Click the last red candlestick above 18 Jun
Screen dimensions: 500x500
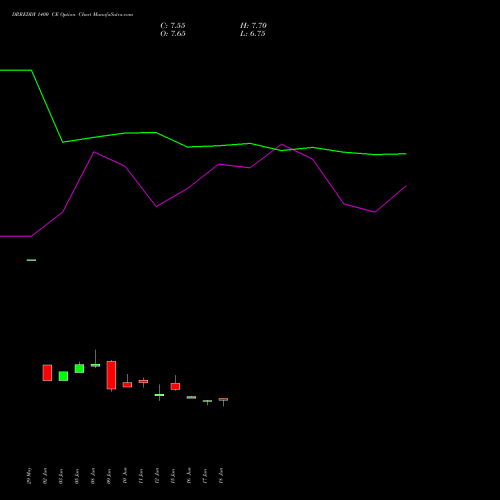click(x=223, y=399)
